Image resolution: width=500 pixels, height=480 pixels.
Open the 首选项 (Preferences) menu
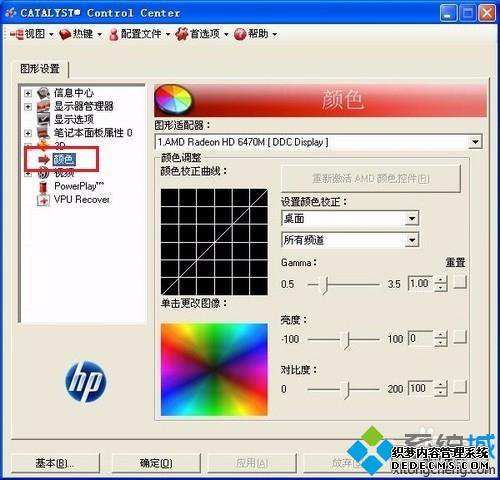[202, 34]
